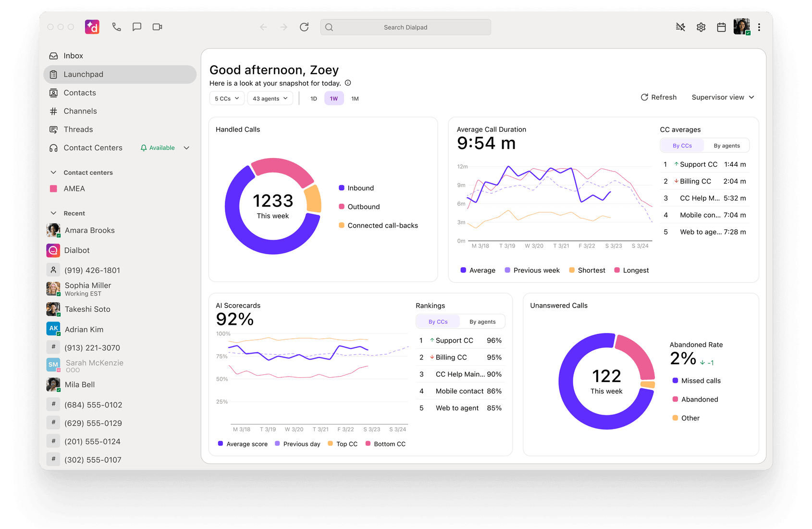Expand Available status dropdown chevron
This screenshot has width=812, height=529.
(x=187, y=148)
